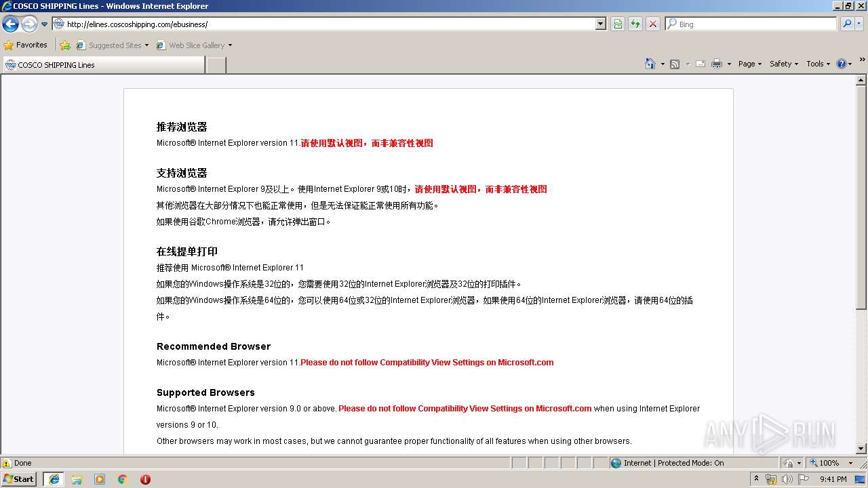This screenshot has width=868, height=488.
Task: Expand the Print options dropdown
Action: pyautogui.click(x=729, y=64)
